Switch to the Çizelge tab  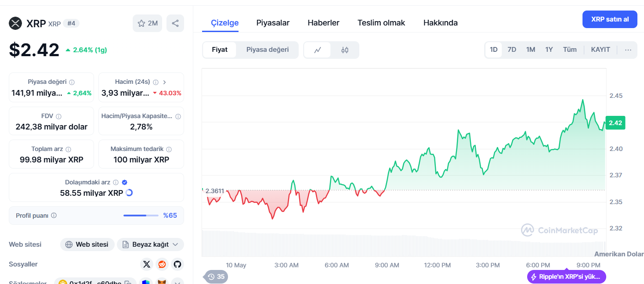click(225, 23)
